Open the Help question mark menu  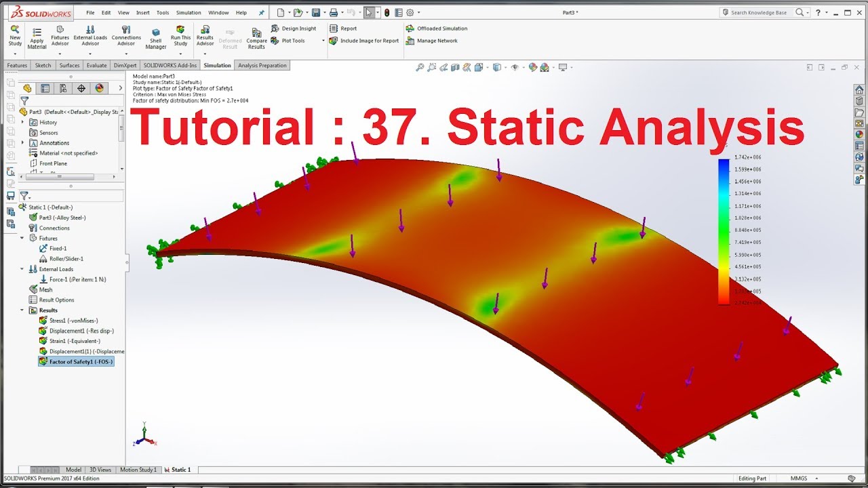click(818, 12)
